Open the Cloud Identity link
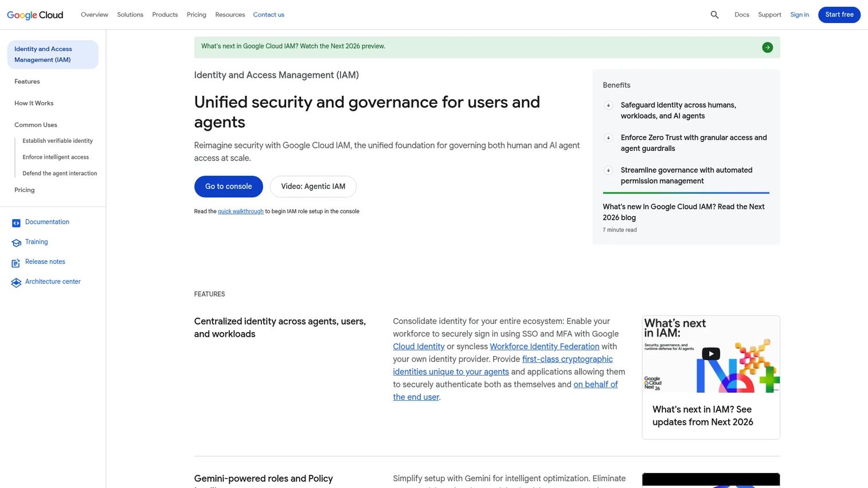 [x=419, y=346]
